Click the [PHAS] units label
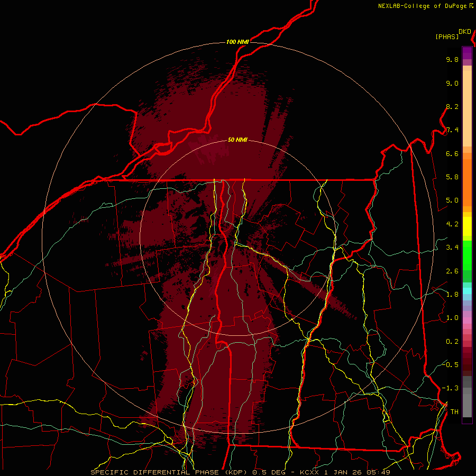Image resolution: width=476 pixels, height=476 pixels. click(x=447, y=36)
